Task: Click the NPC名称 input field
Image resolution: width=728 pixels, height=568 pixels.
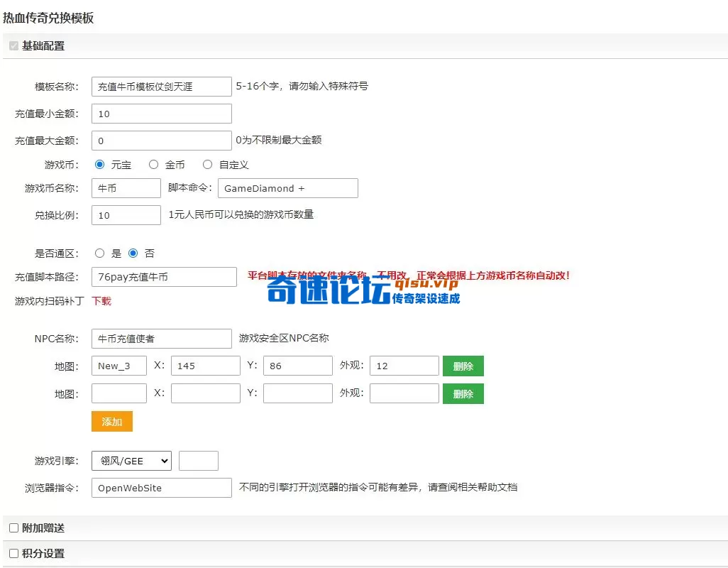Action: [x=161, y=339]
